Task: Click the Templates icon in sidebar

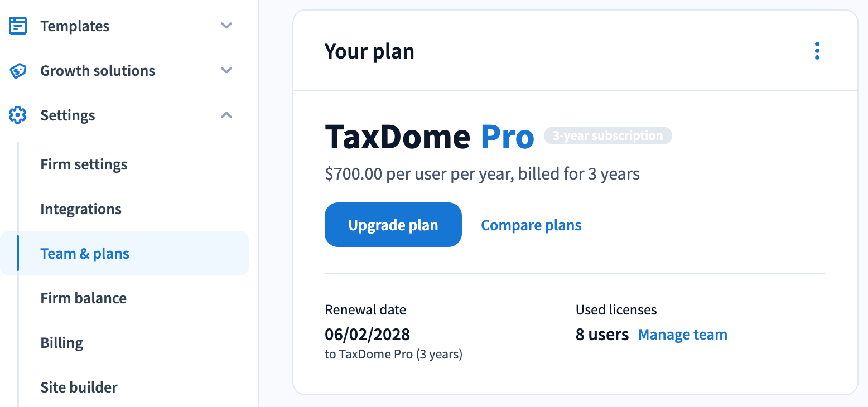Action: point(18,26)
